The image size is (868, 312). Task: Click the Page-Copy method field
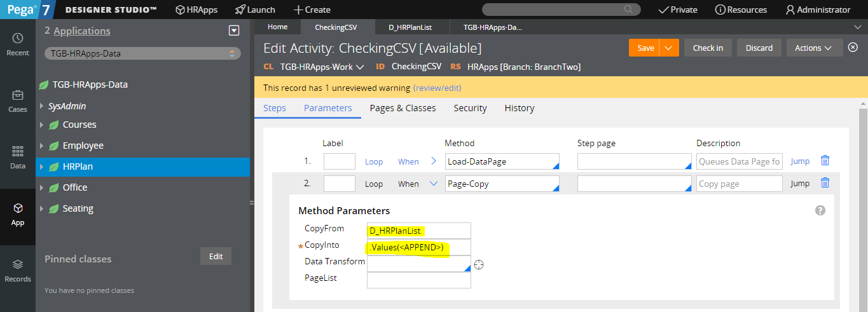(502, 184)
